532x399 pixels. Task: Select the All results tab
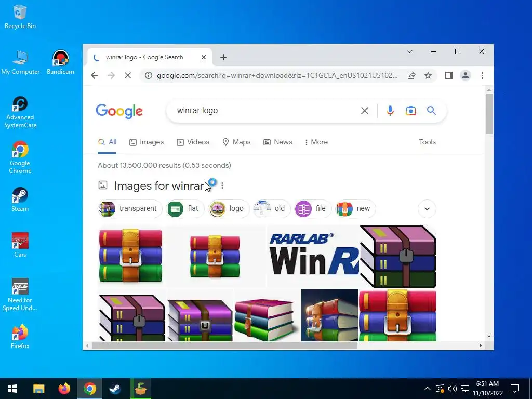tap(107, 142)
